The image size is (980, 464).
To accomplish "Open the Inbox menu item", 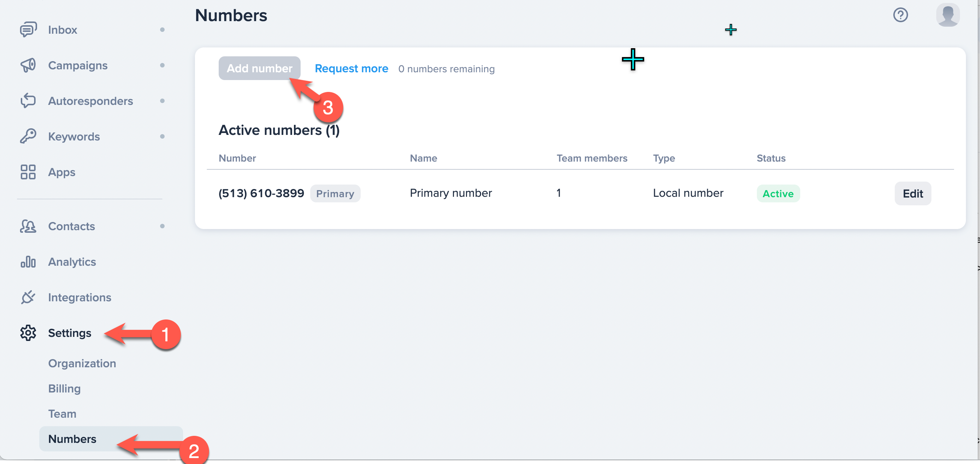I will tap(62, 30).
